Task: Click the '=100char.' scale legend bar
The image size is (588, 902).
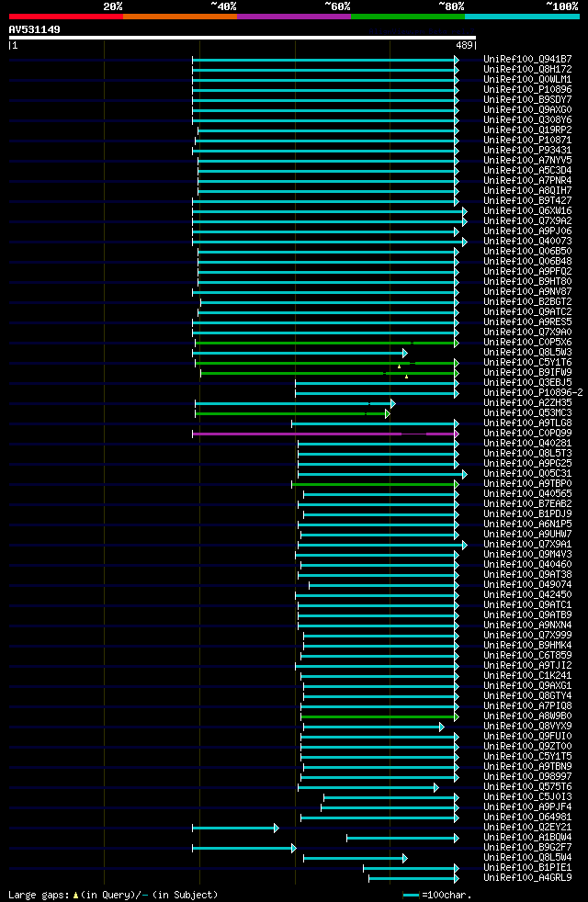Action: click(411, 895)
